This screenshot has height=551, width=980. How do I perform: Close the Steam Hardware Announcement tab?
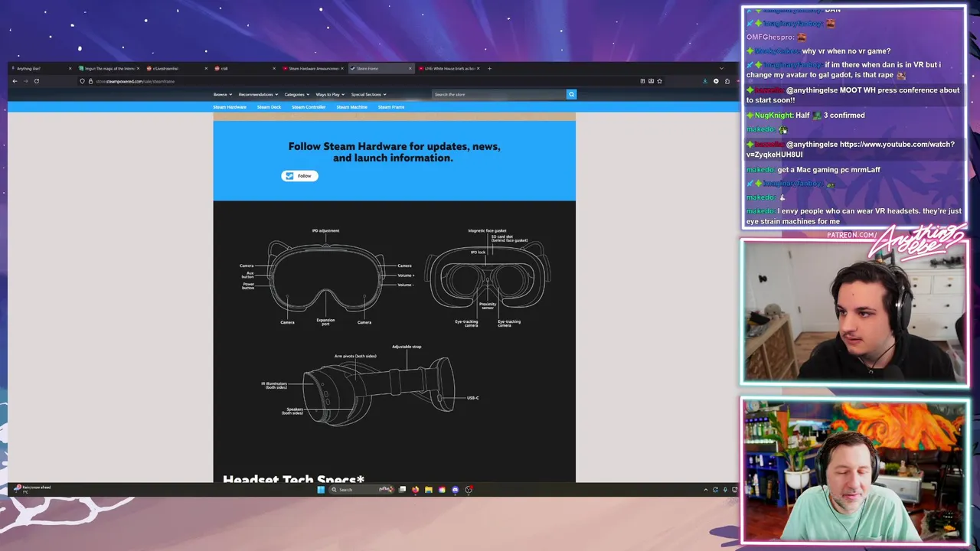pyautogui.click(x=341, y=68)
